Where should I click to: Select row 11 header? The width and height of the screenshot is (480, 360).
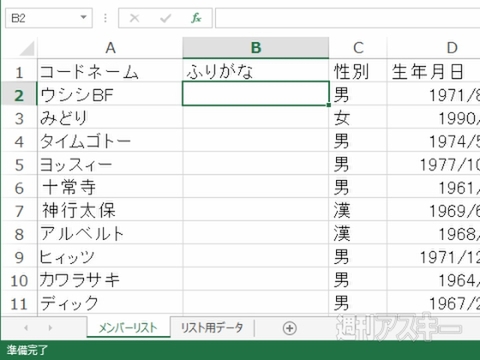(x=19, y=303)
